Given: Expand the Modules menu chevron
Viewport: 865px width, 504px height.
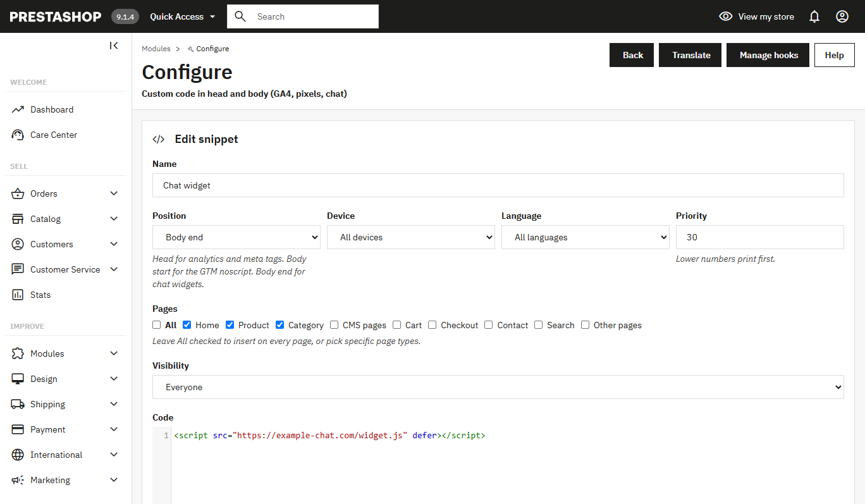Looking at the screenshot, I should 114,353.
